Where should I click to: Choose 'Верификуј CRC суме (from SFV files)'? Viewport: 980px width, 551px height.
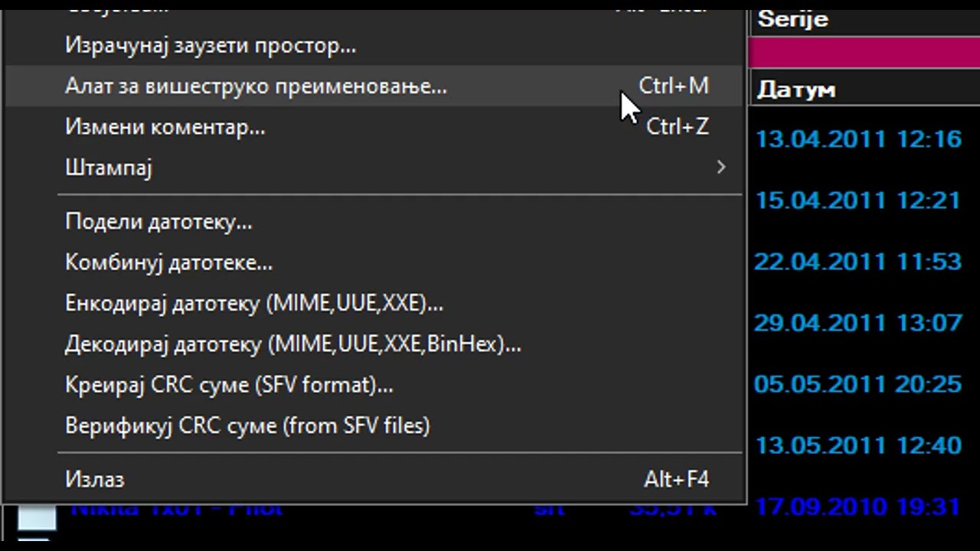[374, 425]
